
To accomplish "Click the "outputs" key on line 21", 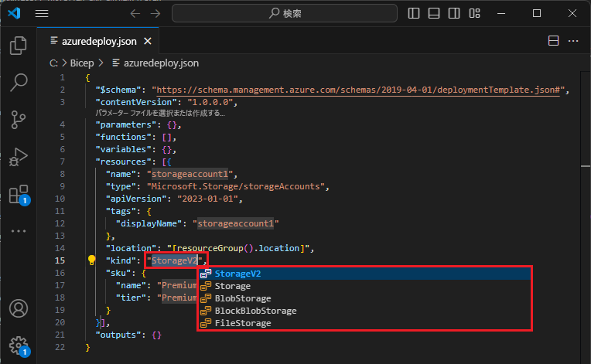I will (x=118, y=335).
